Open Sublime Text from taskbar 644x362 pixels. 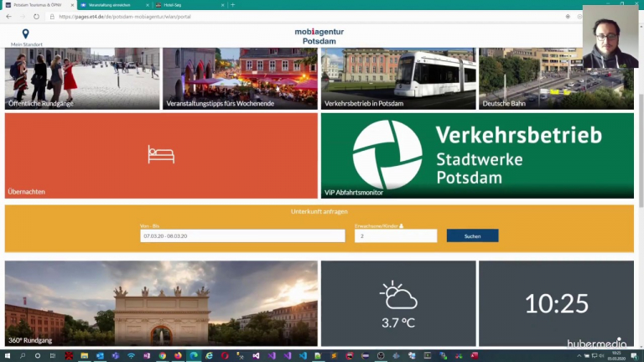334,356
